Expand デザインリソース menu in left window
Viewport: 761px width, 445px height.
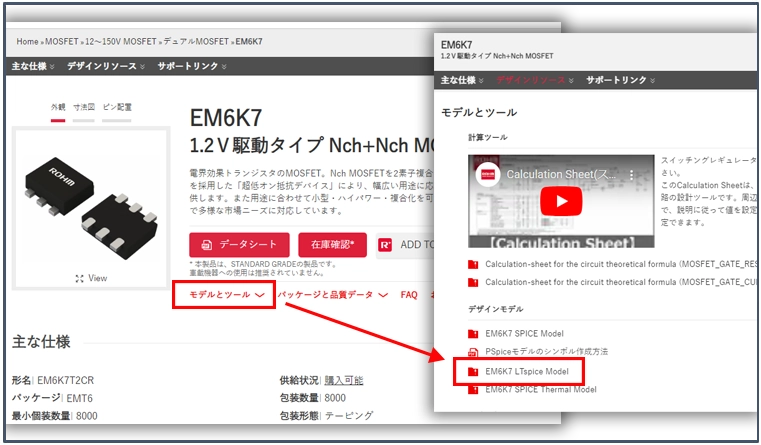tap(106, 66)
